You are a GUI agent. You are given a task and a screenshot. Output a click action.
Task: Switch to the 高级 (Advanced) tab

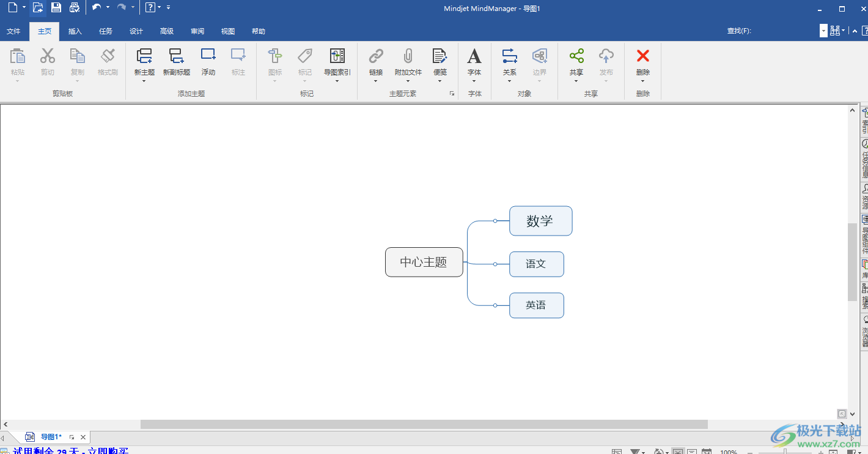167,31
